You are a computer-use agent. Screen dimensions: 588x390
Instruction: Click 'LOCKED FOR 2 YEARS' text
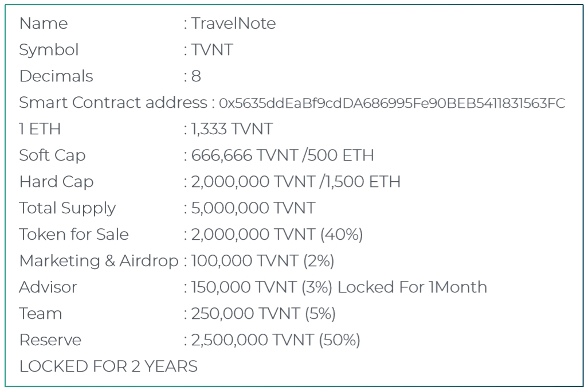[x=108, y=366]
